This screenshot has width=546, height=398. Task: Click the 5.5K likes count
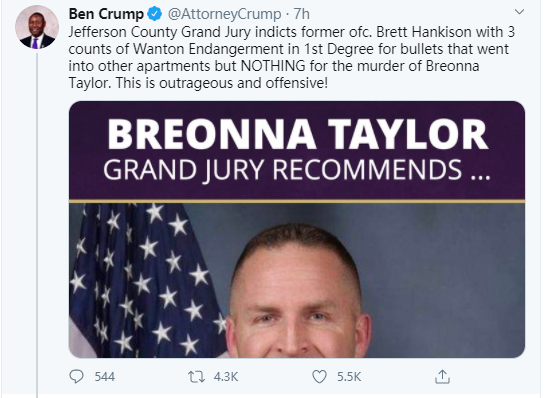(x=349, y=377)
